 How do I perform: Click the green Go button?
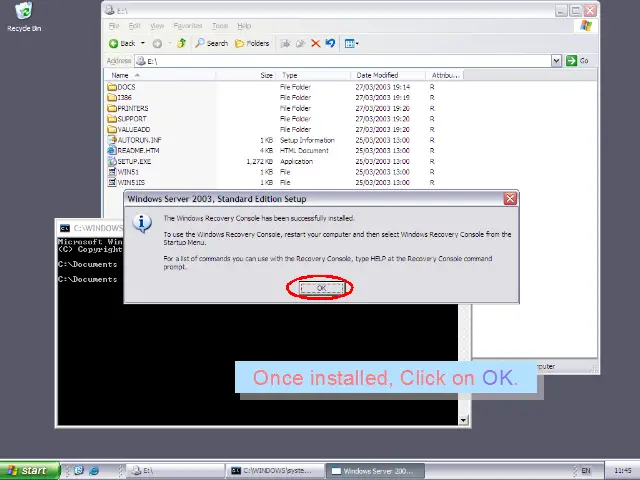pos(577,61)
